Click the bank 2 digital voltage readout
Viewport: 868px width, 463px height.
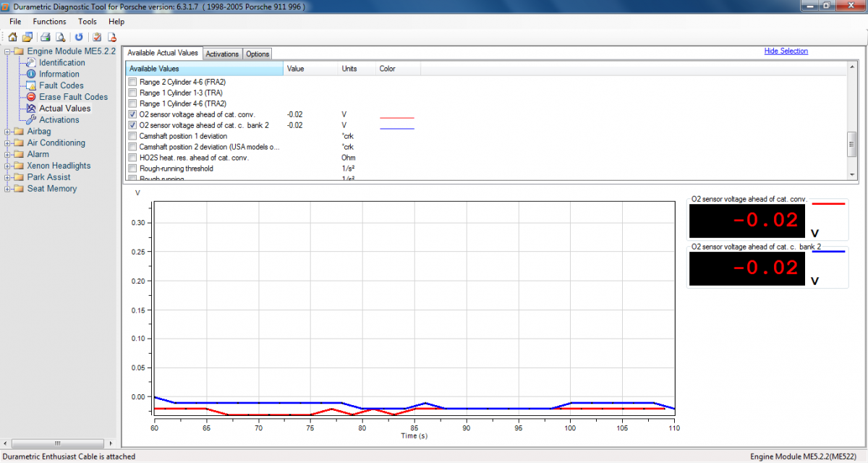pos(746,268)
